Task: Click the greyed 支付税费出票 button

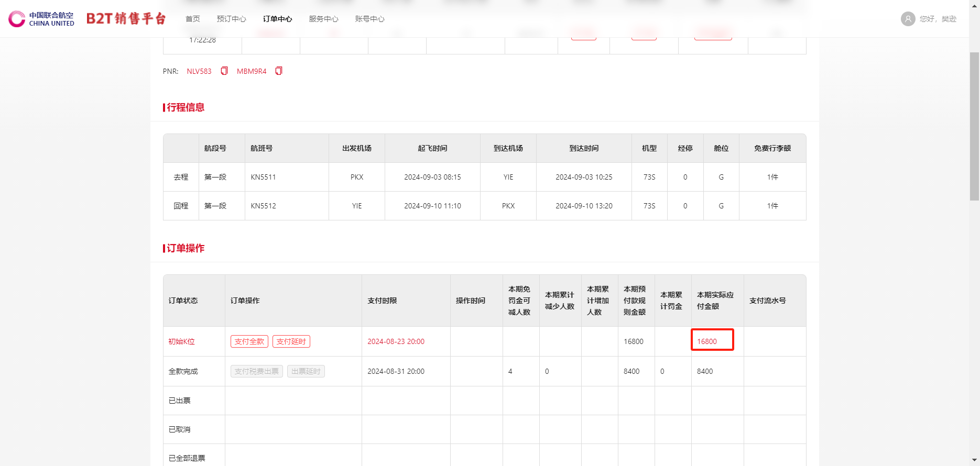Action: [257, 371]
